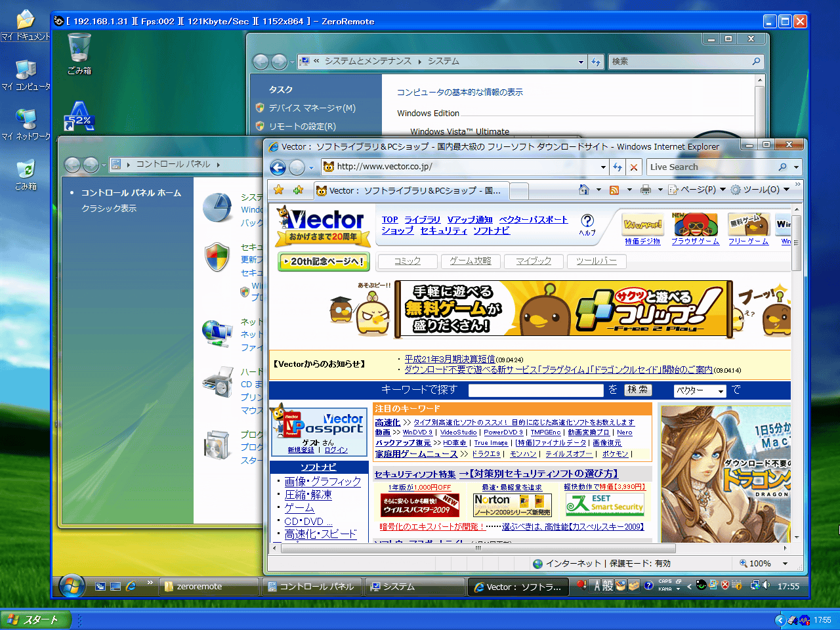840x630 pixels.
Task: Click the printer hardware icon in Control Panel
Action: [218, 382]
